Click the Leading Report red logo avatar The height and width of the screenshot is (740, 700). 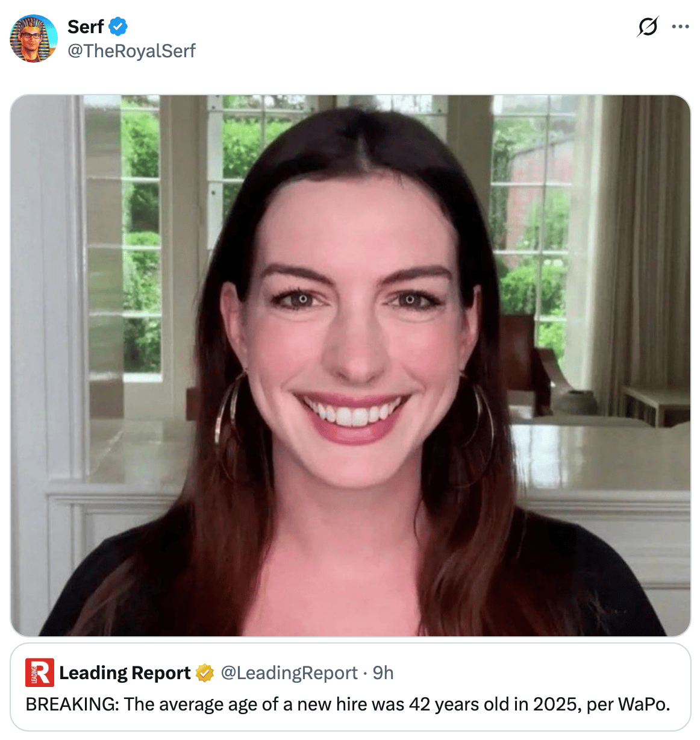pos(40,673)
